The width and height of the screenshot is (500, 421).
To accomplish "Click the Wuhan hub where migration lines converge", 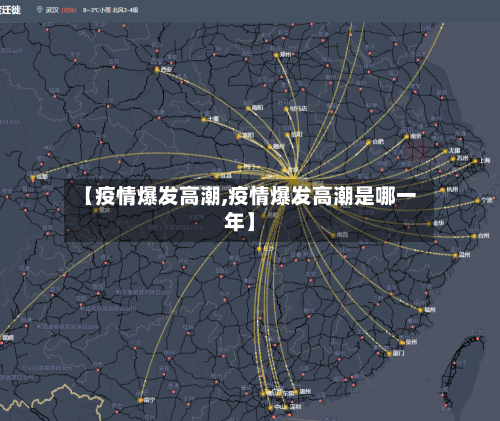I will tap(293, 180).
